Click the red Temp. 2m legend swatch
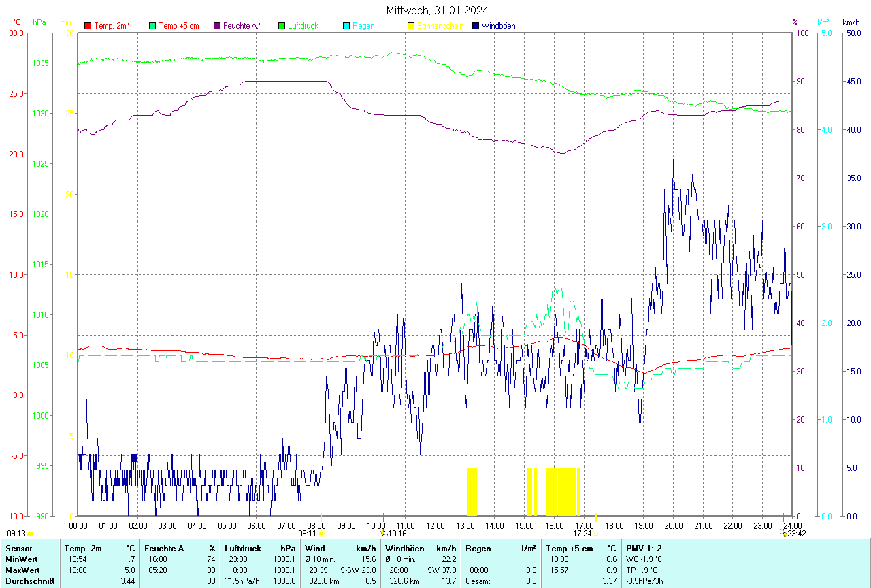871x588 pixels. click(x=88, y=26)
